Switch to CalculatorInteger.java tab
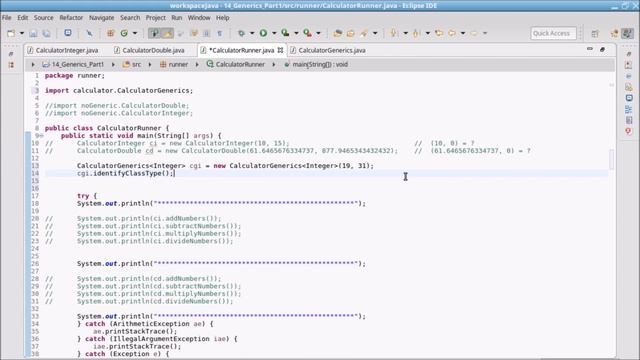 click(x=63, y=50)
